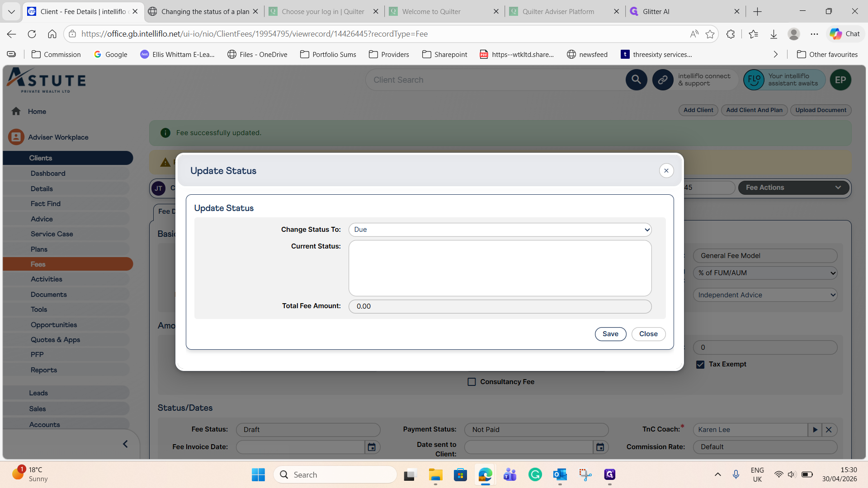Clear the TnC Coach with X icon
Viewport: 868px width, 488px height.
tap(829, 430)
